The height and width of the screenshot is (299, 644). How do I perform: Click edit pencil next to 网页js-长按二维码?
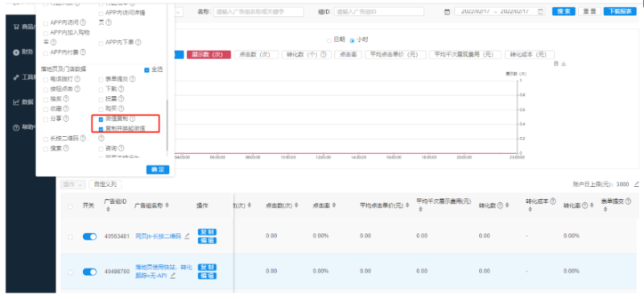point(188,236)
